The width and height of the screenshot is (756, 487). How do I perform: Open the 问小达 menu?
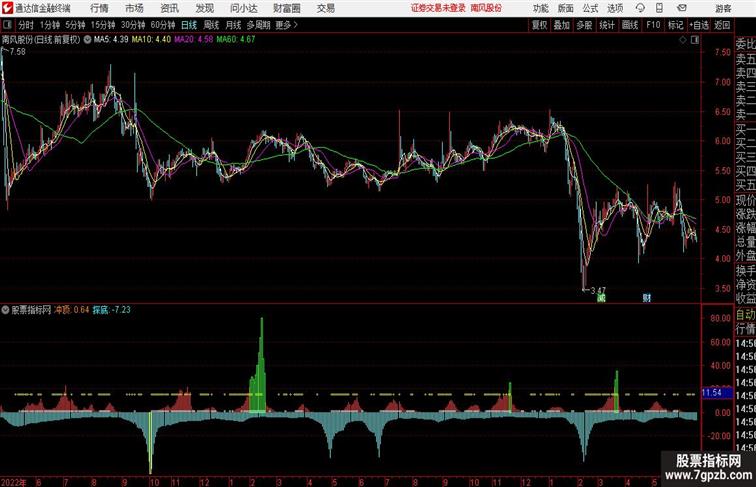(244, 8)
